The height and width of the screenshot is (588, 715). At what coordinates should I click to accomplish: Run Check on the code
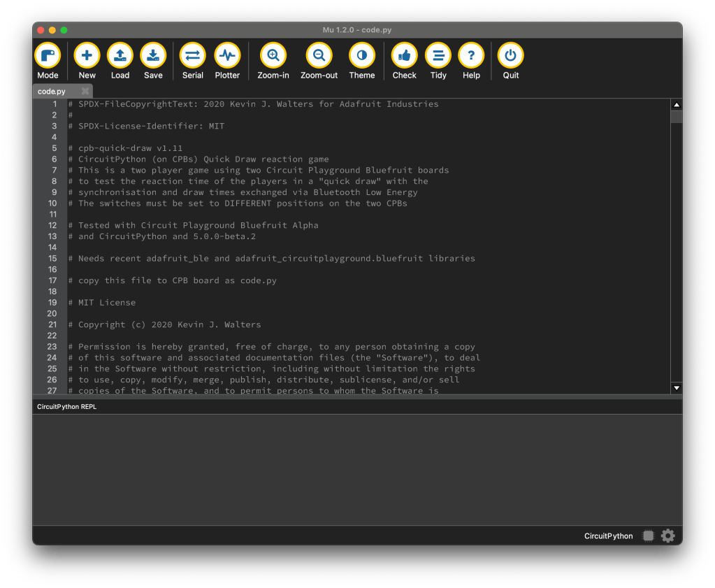point(404,56)
